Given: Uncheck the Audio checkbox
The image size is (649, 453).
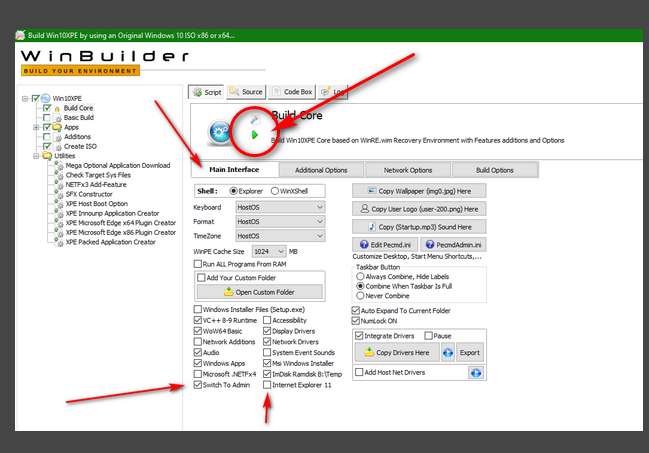Looking at the screenshot, I should [x=198, y=352].
